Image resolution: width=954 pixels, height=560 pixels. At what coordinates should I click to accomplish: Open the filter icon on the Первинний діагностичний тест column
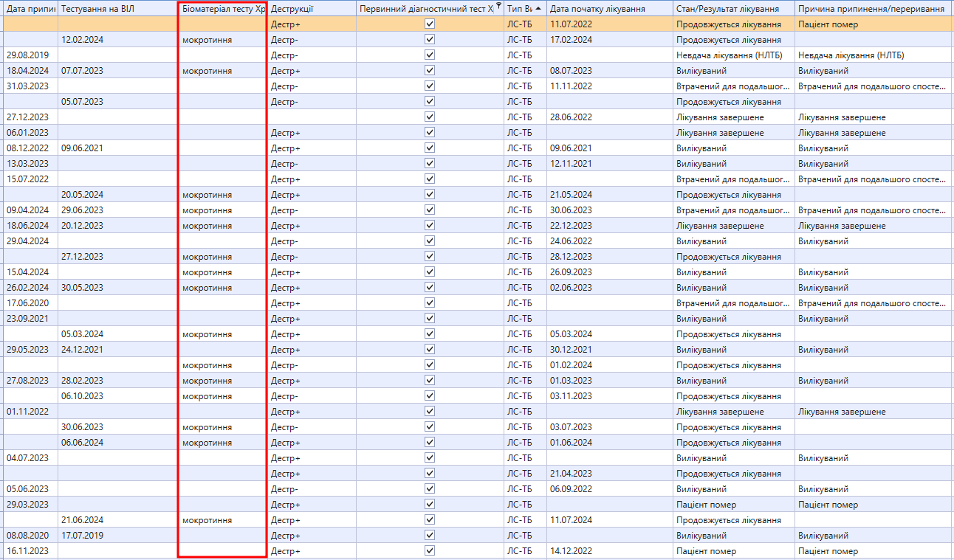498,7
